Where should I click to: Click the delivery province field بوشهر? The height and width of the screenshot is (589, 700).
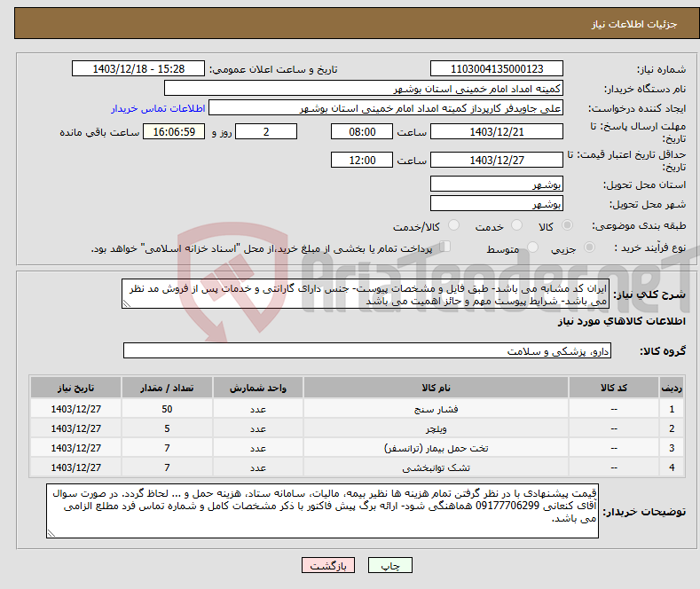(x=497, y=184)
